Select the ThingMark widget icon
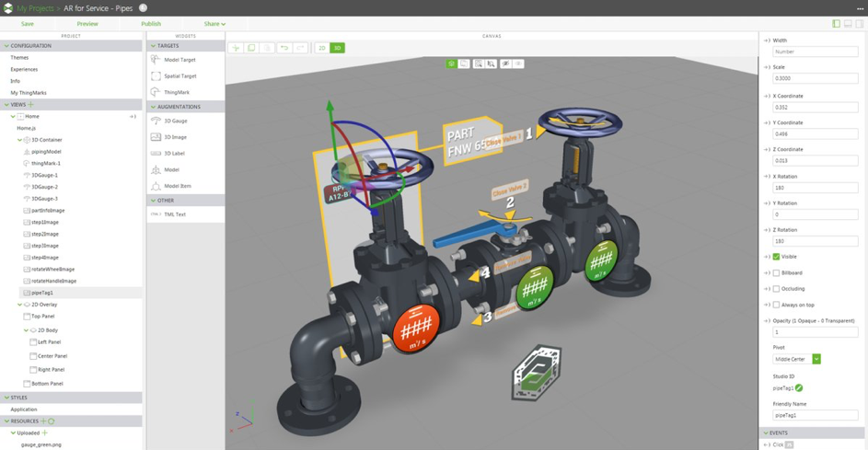Image resolution: width=868 pixels, height=450 pixels. 156,92
